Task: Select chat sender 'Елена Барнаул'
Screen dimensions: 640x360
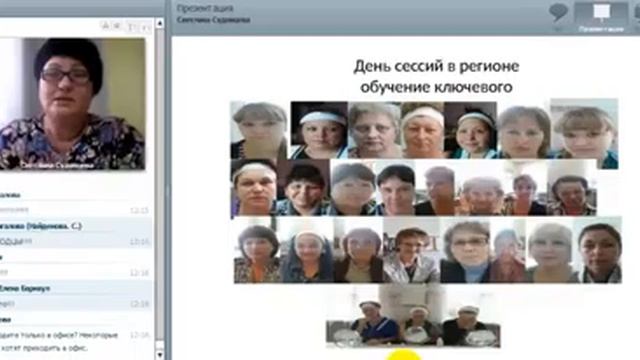Action: (25, 288)
